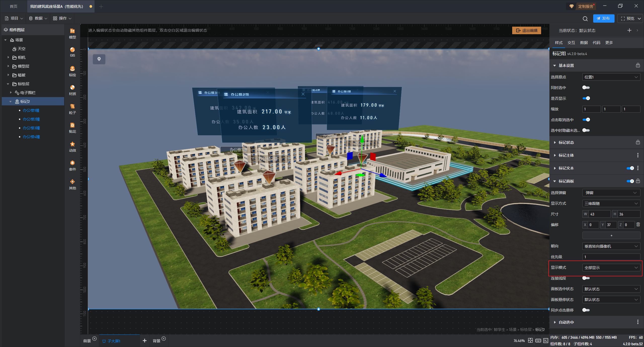Click the 优先级 input field
This screenshot has height=347, width=644.
pyautogui.click(x=611, y=257)
